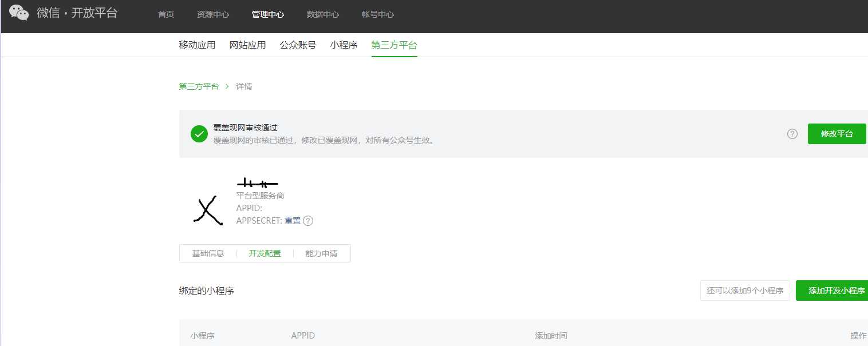Screen dimensions: 868x346
Task: Click the 修改平台 button
Action: pyautogui.click(x=837, y=134)
